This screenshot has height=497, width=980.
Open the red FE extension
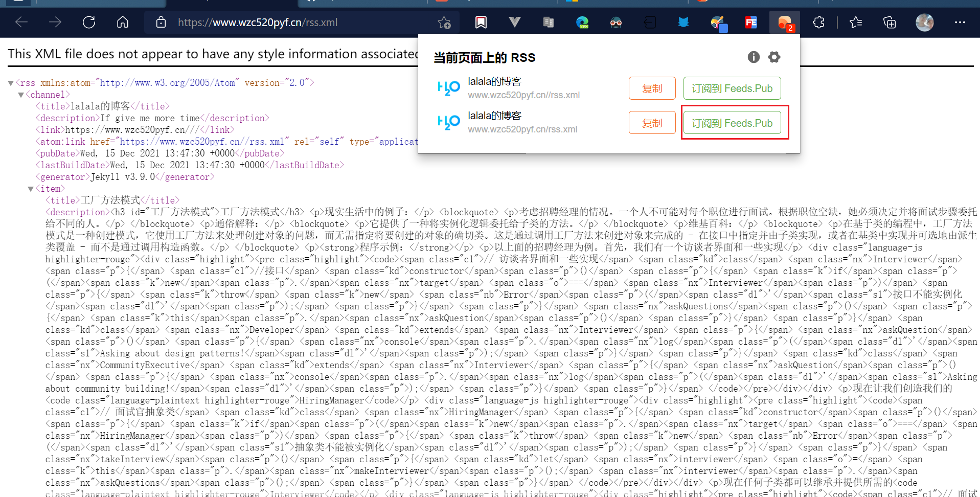(751, 22)
